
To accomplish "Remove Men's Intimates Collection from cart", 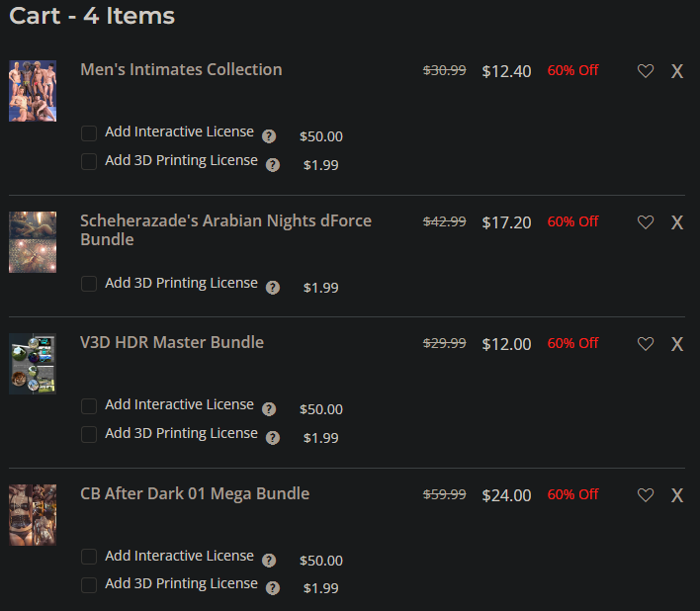I will pyautogui.click(x=677, y=71).
